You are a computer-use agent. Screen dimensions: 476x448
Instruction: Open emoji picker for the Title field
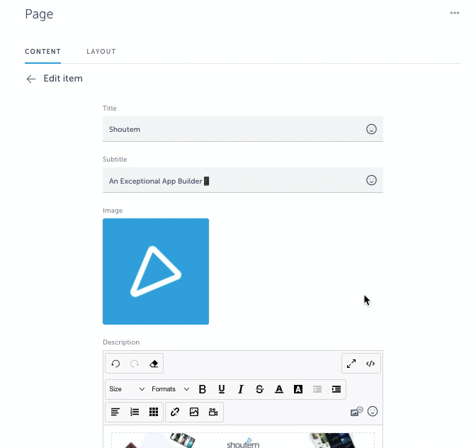point(371,129)
